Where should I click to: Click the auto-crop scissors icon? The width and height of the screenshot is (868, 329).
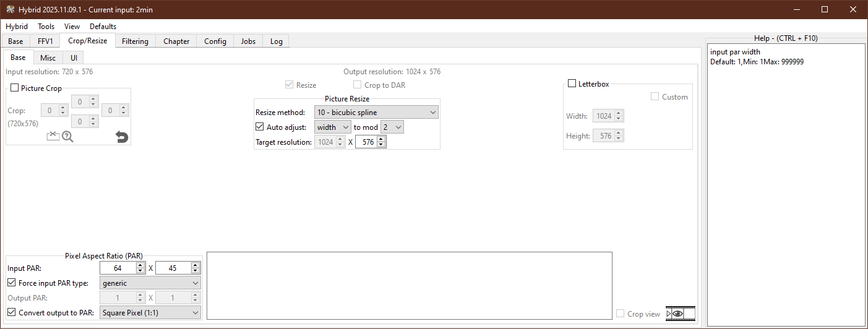coord(53,136)
